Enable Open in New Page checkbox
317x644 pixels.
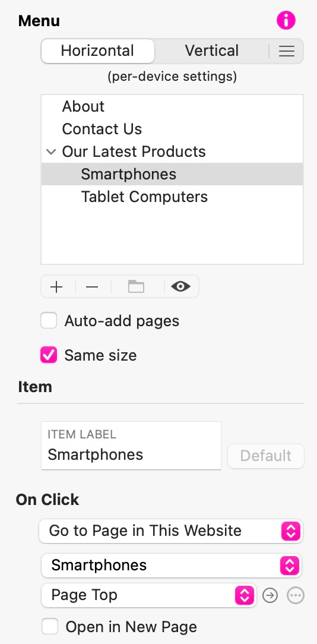point(50,627)
